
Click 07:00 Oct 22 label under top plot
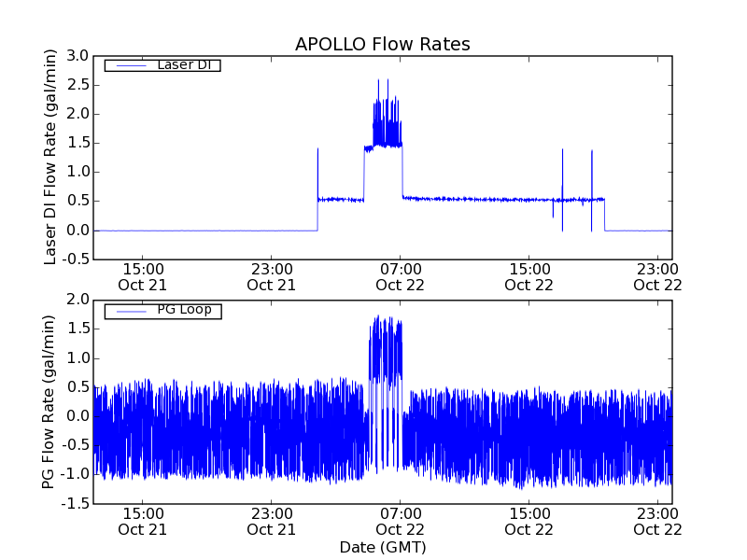pos(401,276)
